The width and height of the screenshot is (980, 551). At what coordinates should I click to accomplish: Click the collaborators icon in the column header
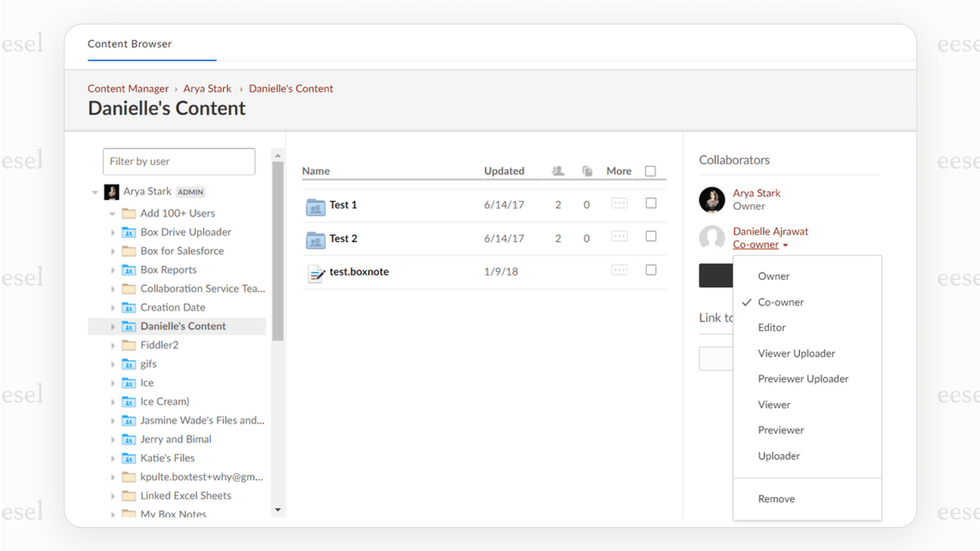pos(558,170)
